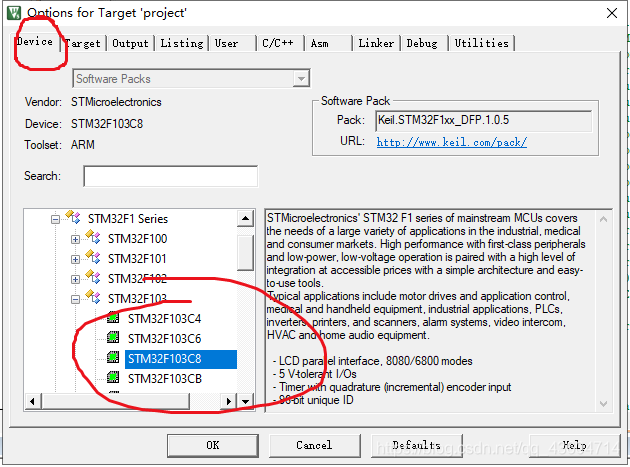Open the Output tab

click(130, 43)
